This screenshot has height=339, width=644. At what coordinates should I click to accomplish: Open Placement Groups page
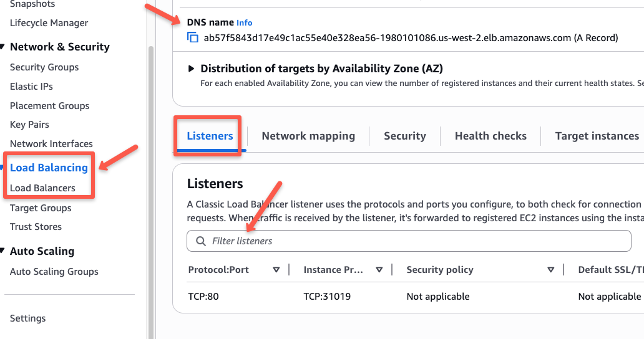(x=50, y=106)
